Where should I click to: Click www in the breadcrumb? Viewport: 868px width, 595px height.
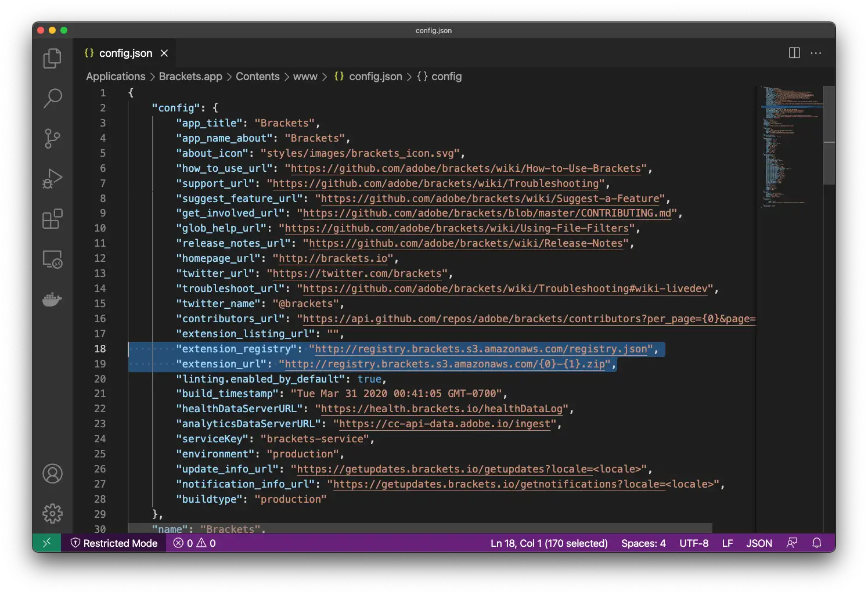coord(305,76)
